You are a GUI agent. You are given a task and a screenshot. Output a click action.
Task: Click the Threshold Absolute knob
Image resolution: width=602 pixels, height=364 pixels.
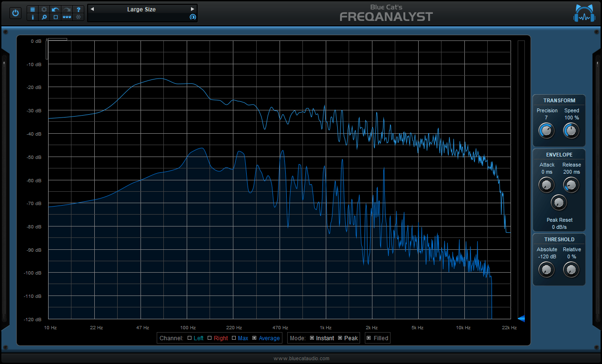547,270
